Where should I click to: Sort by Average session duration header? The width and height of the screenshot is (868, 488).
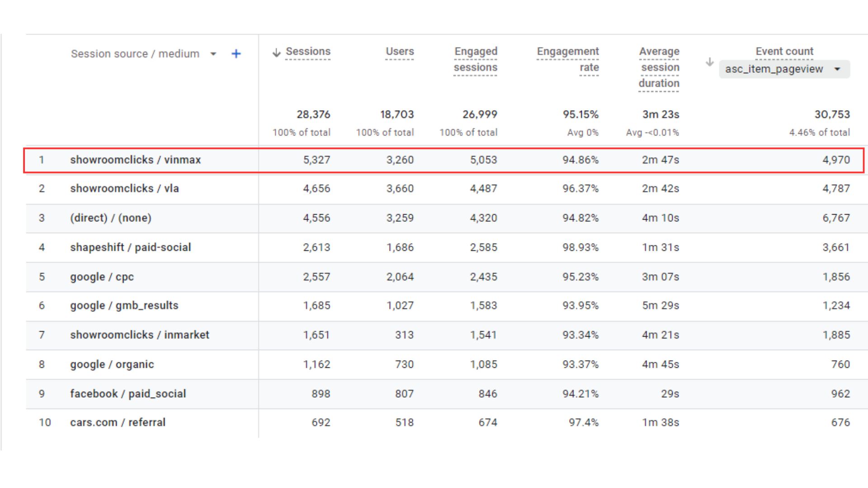(659, 67)
